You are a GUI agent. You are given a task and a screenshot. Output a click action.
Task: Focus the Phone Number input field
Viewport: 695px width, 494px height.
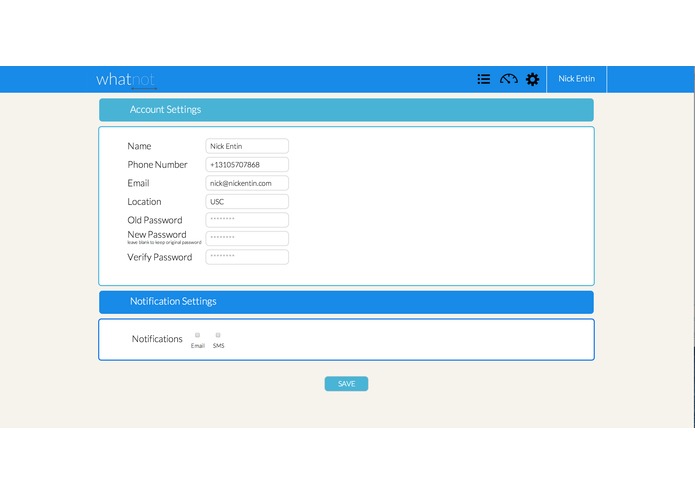coord(247,165)
